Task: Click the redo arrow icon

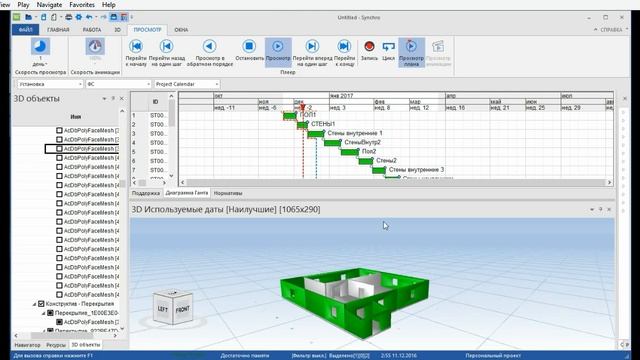Action: (103, 17)
